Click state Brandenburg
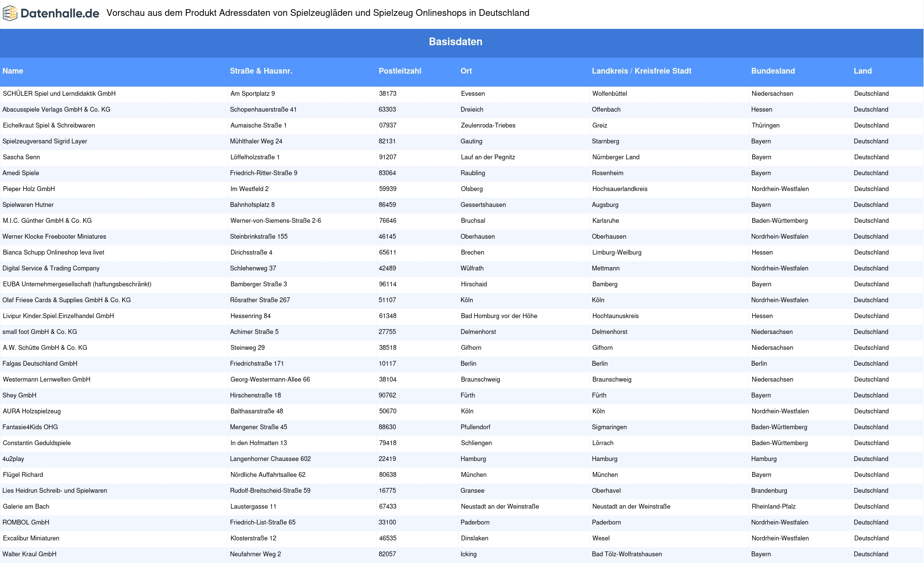This screenshot has width=924, height=563. 769,491
